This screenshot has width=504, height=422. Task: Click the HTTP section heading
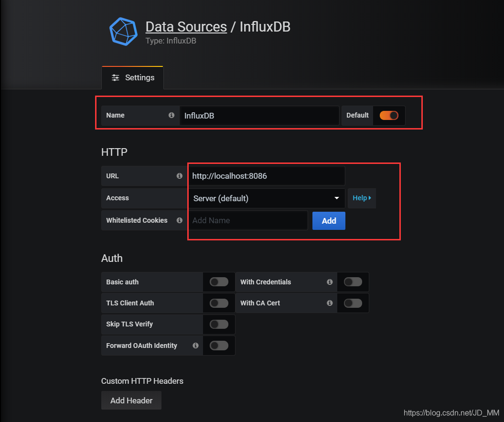[114, 152]
